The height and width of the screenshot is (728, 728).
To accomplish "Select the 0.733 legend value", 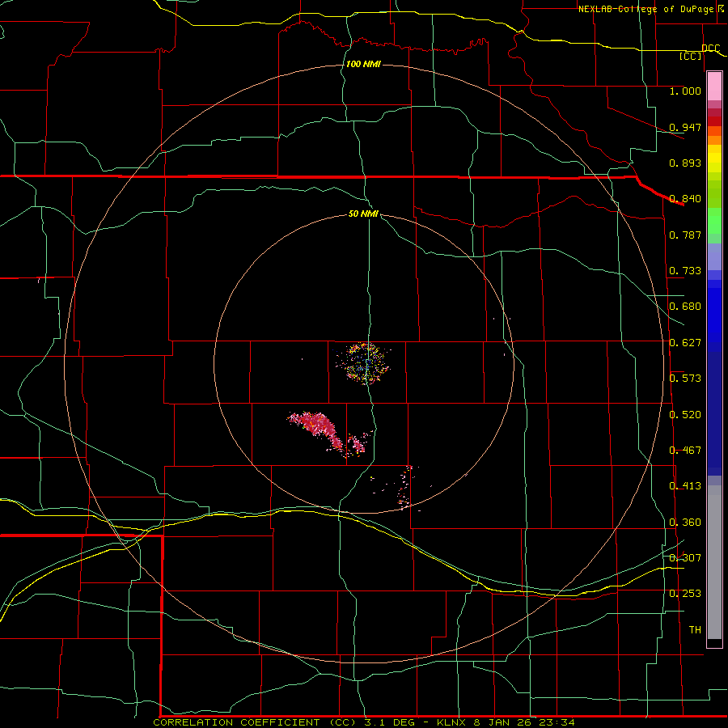I will [685, 271].
